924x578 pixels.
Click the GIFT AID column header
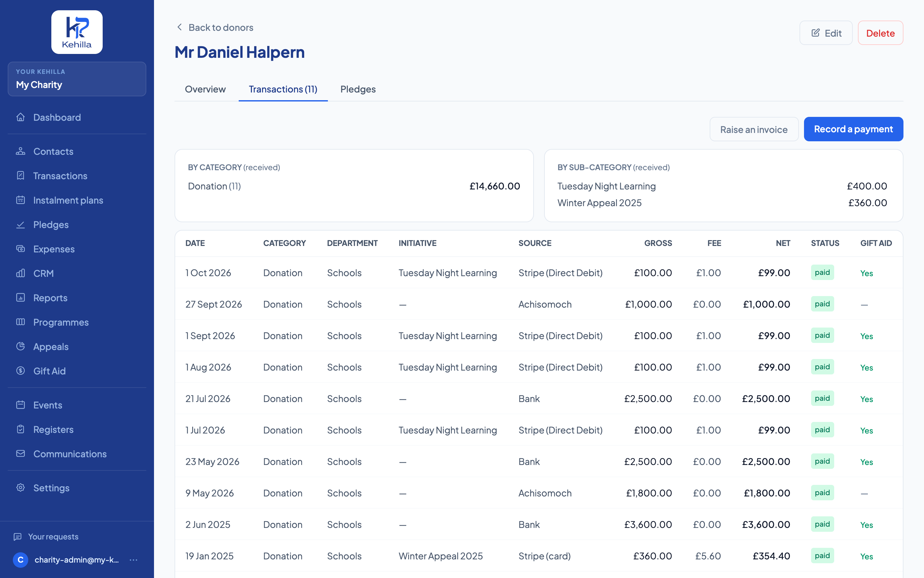[x=876, y=243]
